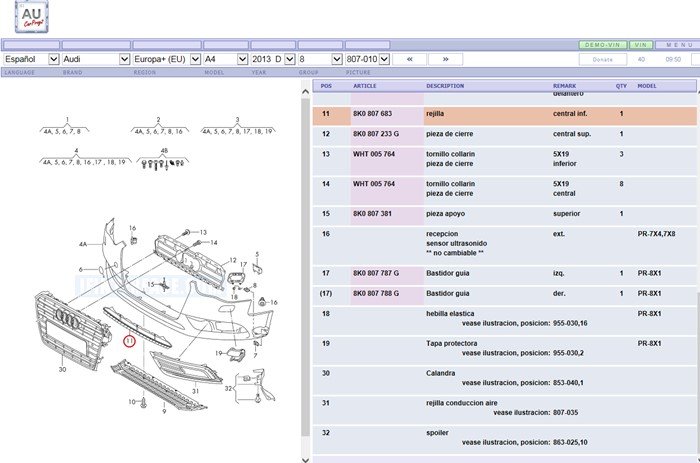
Task: Open the Model dropdown showing A4
Action: (x=226, y=59)
